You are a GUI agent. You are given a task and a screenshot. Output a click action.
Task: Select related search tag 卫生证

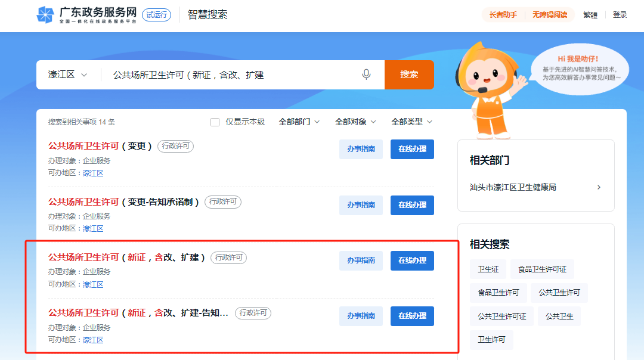pos(488,269)
